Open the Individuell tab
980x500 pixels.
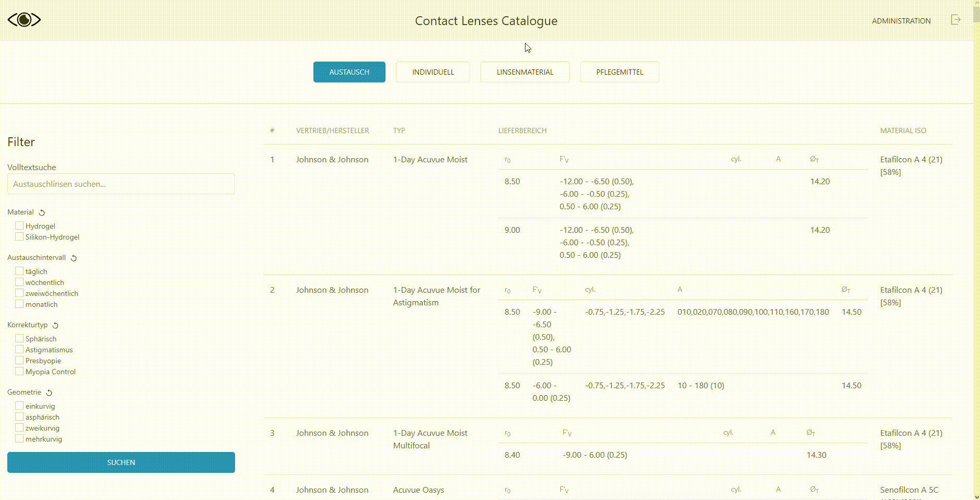coord(433,72)
